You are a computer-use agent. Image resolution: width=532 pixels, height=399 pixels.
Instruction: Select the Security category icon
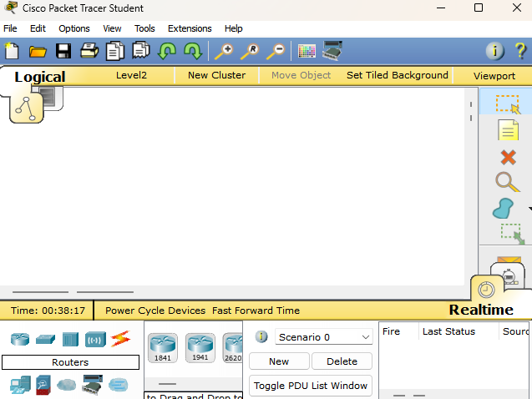tap(43, 385)
